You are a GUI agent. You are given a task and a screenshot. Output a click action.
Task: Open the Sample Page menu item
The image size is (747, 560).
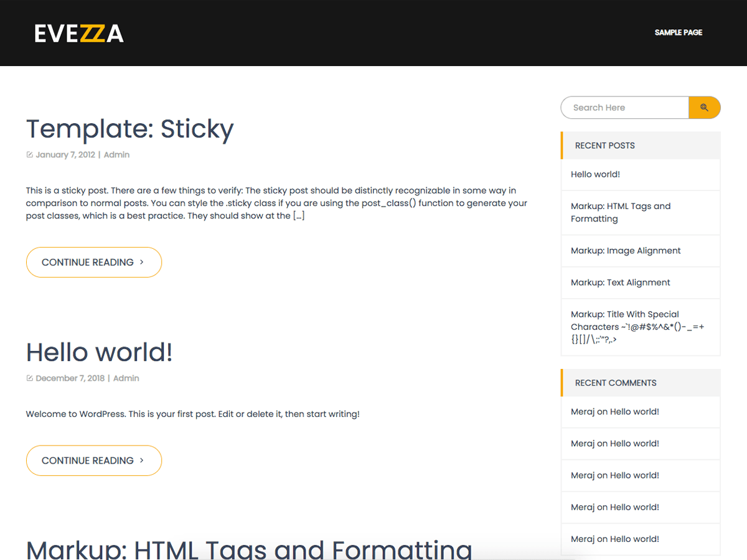point(678,32)
